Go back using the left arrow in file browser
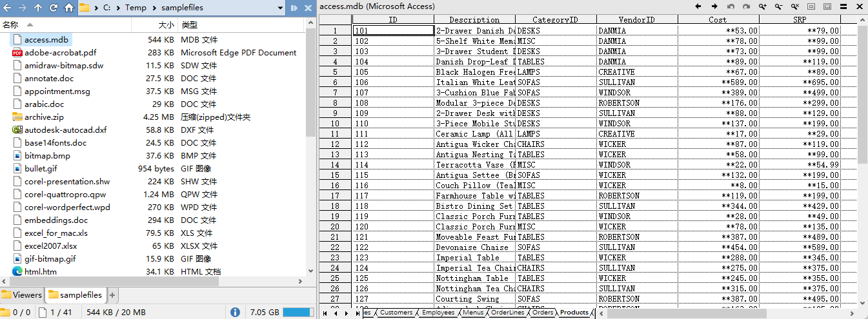Image resolution: width=868 pixels, height=319 pixels. tap(7, 8)
